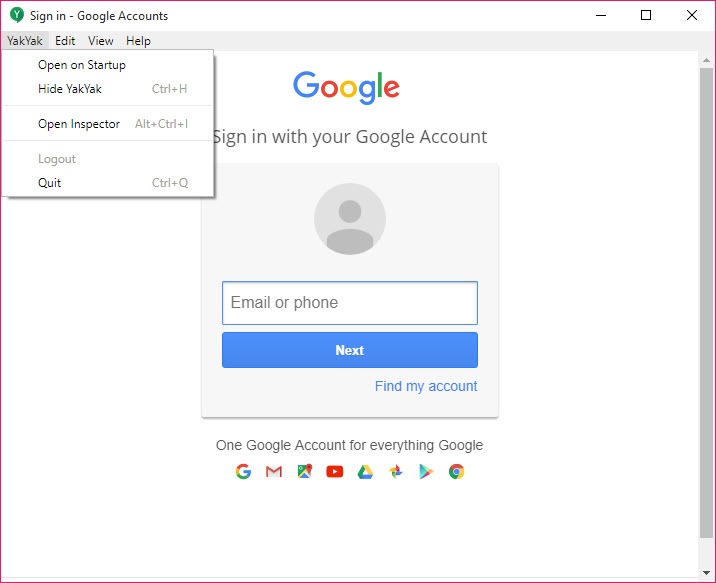Click the Chrome icon

click(456, 471)
